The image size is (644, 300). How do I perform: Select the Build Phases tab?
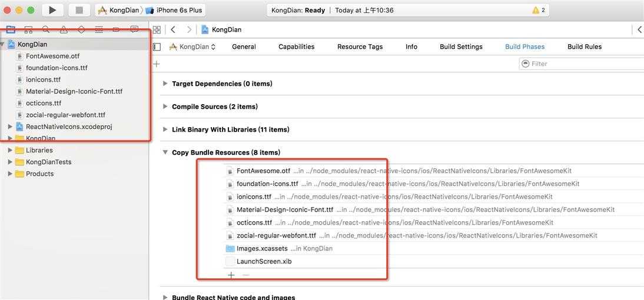pyautogui.click(x=525, y=47)
